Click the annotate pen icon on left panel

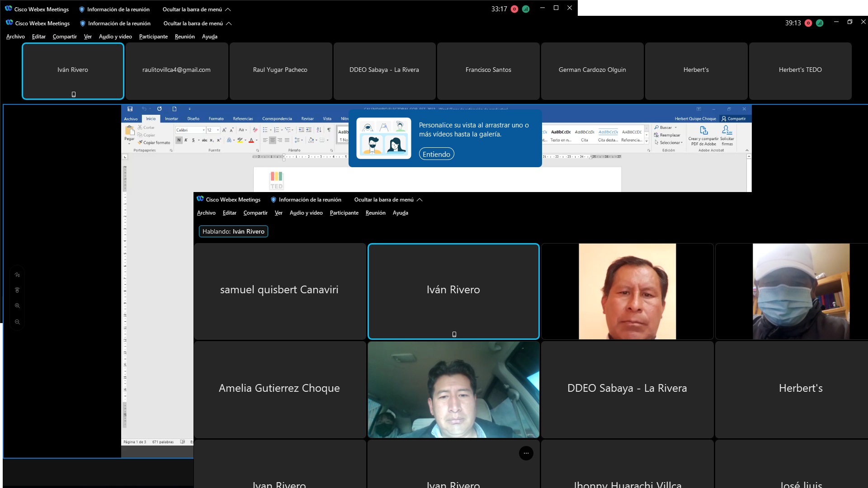point(17,275)
